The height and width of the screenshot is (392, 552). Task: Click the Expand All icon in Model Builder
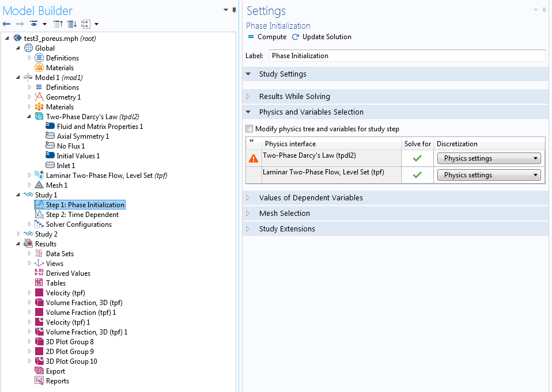(71, 24)
